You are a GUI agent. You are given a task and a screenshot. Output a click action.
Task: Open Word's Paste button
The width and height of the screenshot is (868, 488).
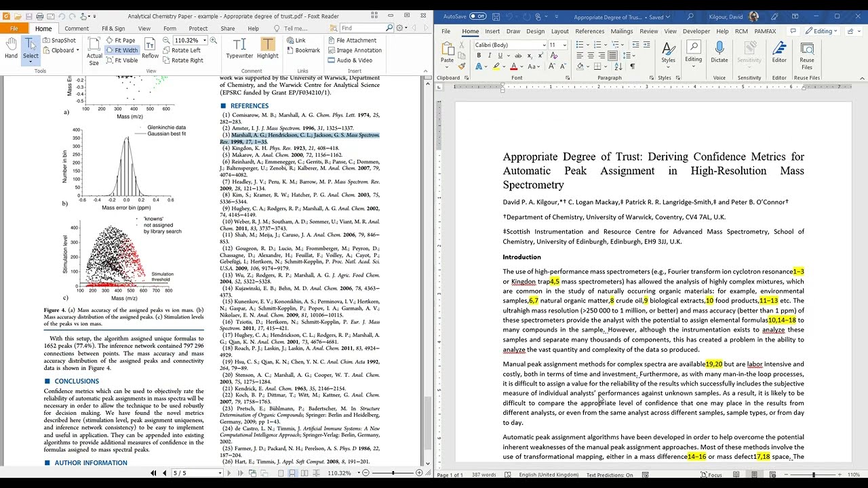pyautogui.click(x=447, y=53)
